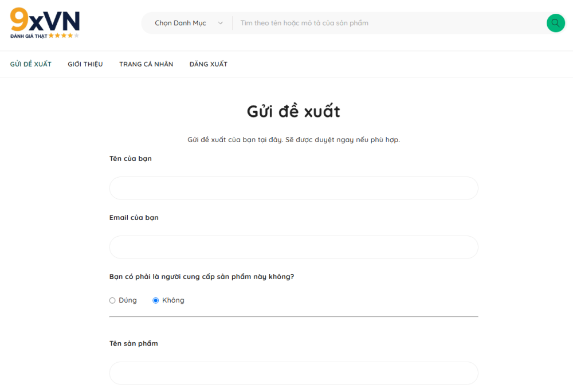Image resolution: width=573 pixels, height=392 pixels.
Task: Select the Đúng radio button
Action: tap(112, 300)
